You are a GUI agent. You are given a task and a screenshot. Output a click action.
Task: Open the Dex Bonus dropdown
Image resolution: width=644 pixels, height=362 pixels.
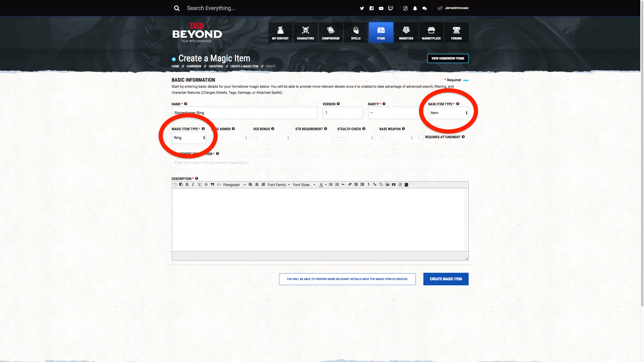[272, 138]
